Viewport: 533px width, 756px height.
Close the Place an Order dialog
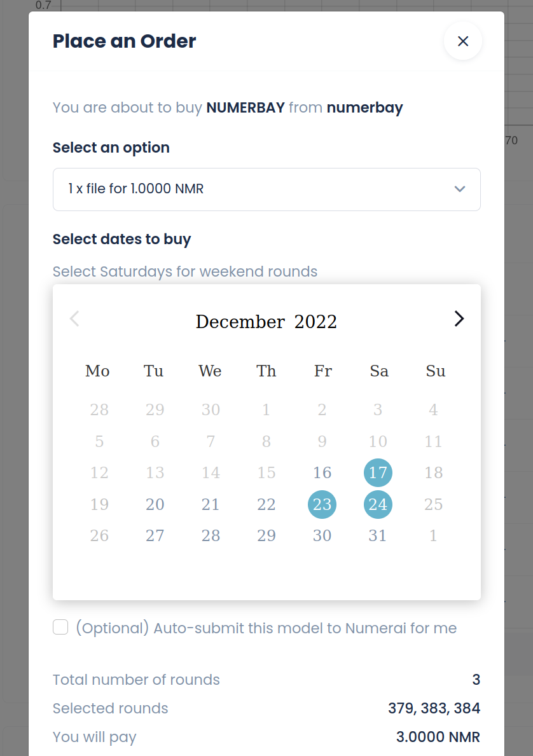pos(462,41)
